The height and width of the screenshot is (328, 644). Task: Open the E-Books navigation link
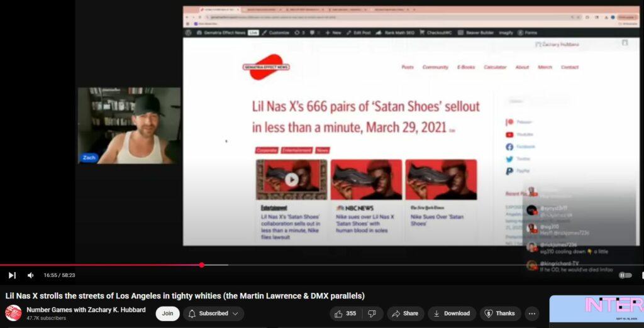tap(466, 67)
